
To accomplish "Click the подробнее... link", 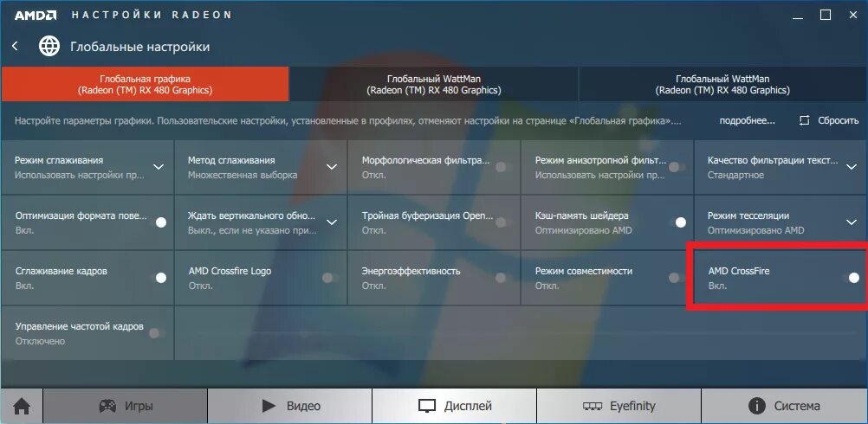I will tap(747, 120).
